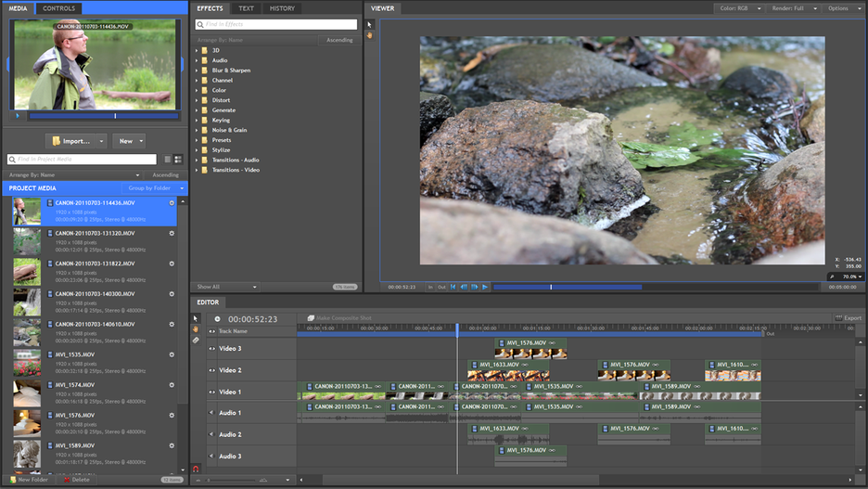Select the arrow selection tool in the Viewer
The height and width of the screenshot is (489, 868).
[x=369, y=25]
